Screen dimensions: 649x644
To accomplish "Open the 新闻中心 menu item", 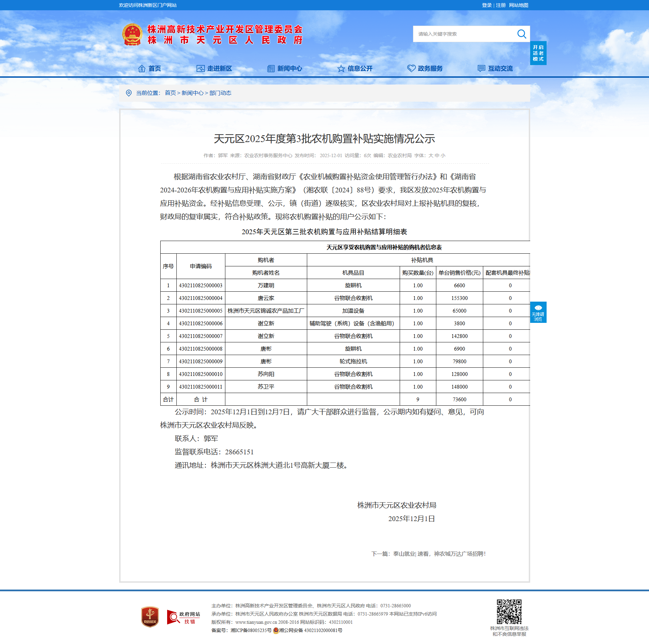I will [289, 68].
